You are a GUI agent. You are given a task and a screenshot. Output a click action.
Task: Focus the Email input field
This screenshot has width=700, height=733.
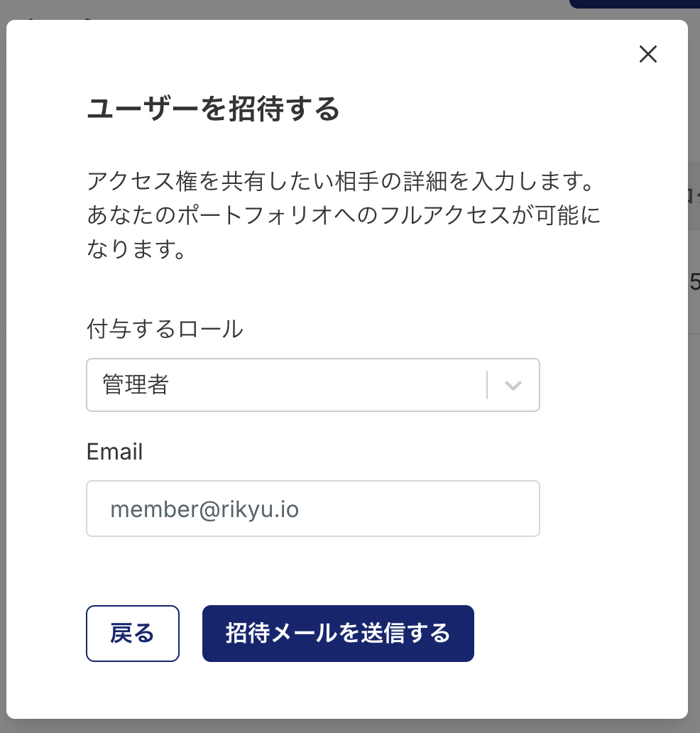coord(312,509)
